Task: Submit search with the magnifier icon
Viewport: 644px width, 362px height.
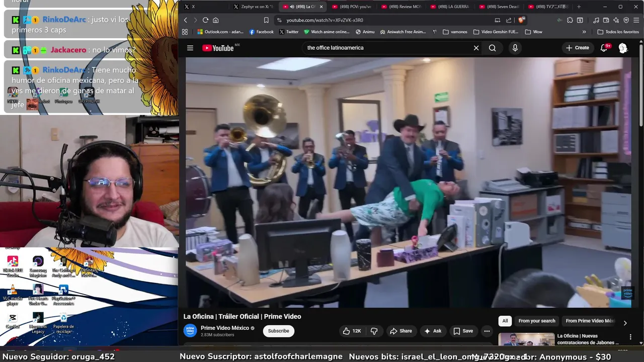Action: 492,48
